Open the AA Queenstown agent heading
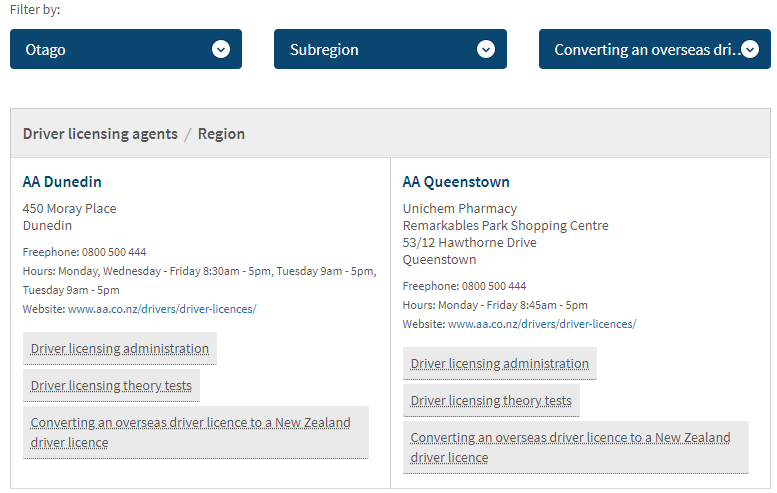The width and height of the screenshot is (777, 493). pyautogui.click(x=456, y=182)
